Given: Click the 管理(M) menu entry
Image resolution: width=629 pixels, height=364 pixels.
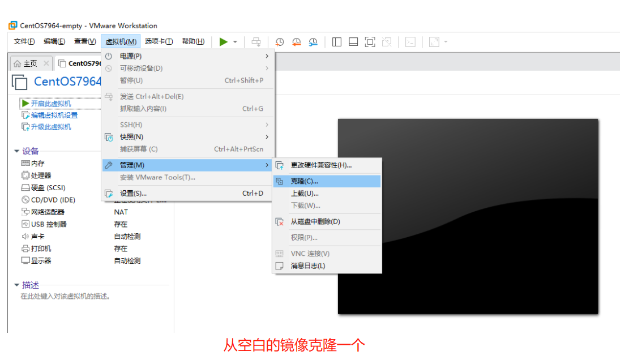Looking at the screenshot, I should click(x=188, y=165).
